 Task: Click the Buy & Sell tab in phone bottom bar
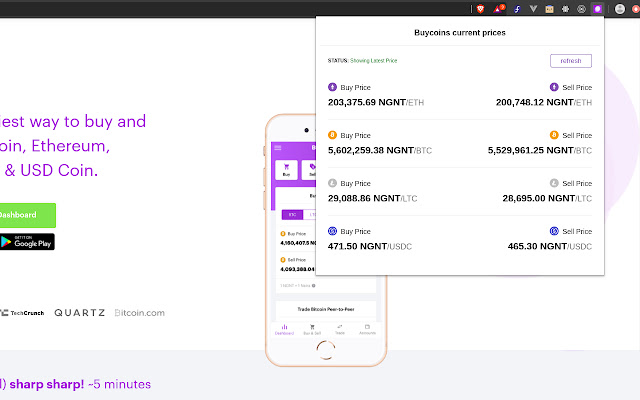pyautogui.click(x=312, y=330)
